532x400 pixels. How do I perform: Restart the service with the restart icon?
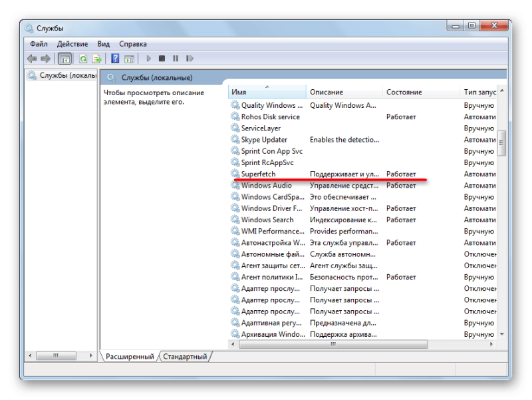(x=190, y=59)
